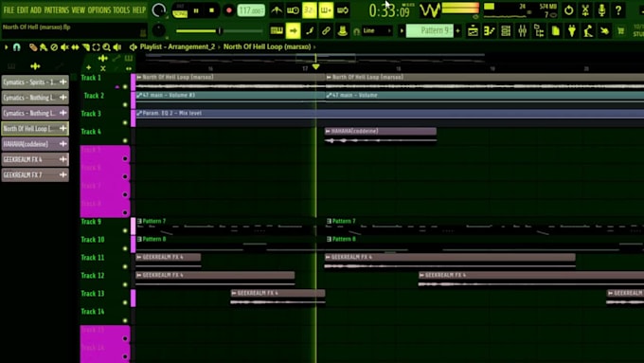Viewport: 644px width, 363px height.
Task: Enable typing keyboard to piano icon
Action: (x=277, y=30)
